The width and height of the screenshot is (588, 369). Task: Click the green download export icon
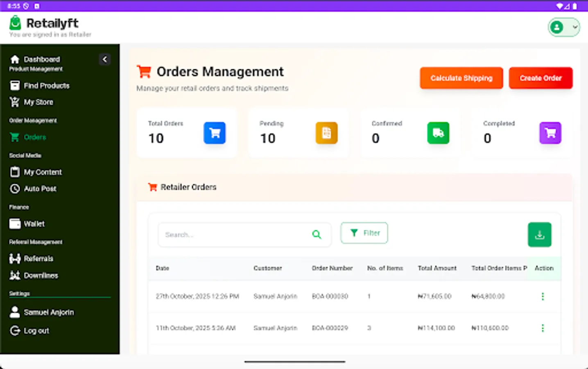[x=540, y=235]
